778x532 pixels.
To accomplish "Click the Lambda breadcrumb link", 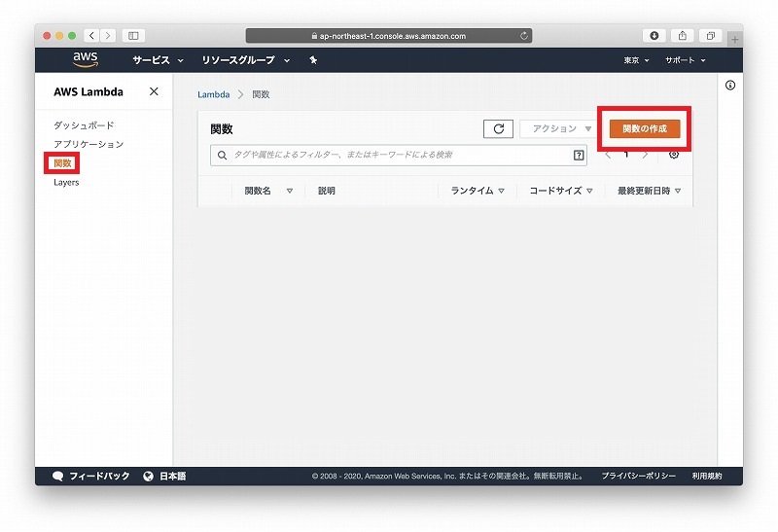I will click(213, 94).
